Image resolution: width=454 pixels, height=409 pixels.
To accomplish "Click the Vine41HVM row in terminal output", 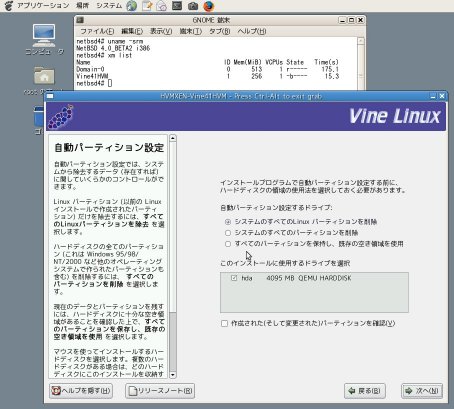I will (208, 76).
